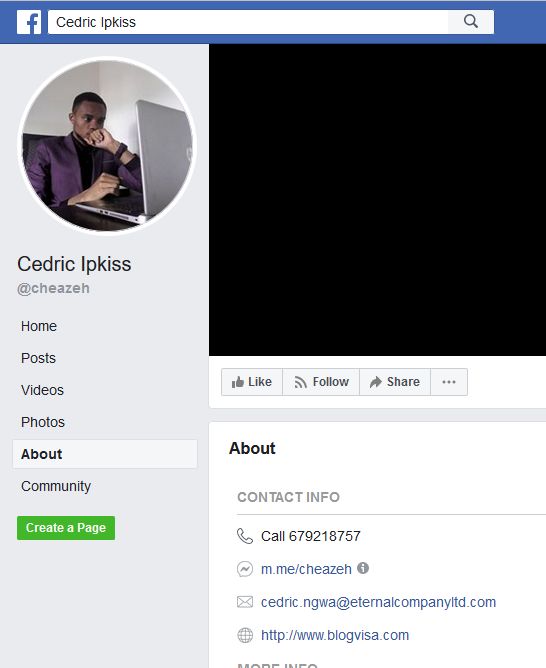546x668 pixels.
Task: Click the Facebook logo icon
Action: 29,22
